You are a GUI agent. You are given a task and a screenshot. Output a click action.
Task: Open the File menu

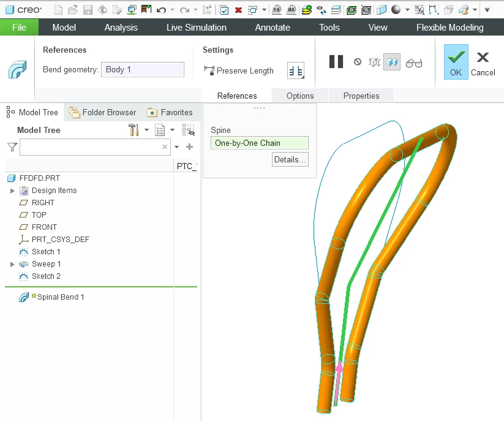click(19, 28)
